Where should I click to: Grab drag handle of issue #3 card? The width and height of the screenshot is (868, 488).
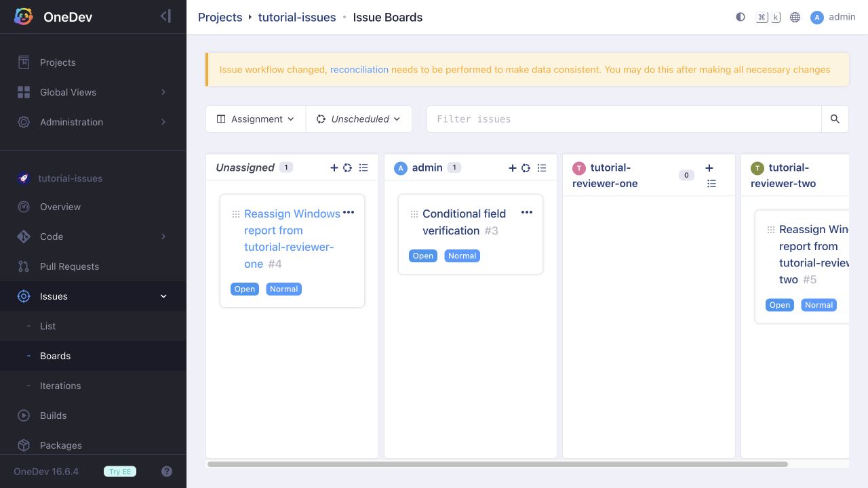[414, 214]
